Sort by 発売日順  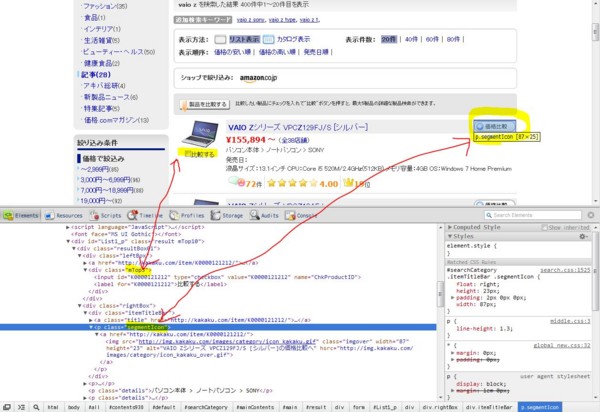316,52
